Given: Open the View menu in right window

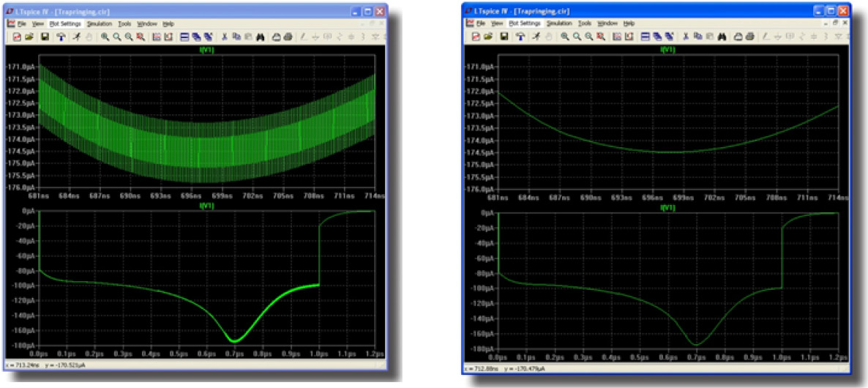Looking at the screenshot, I should click(x=497, y=23).
